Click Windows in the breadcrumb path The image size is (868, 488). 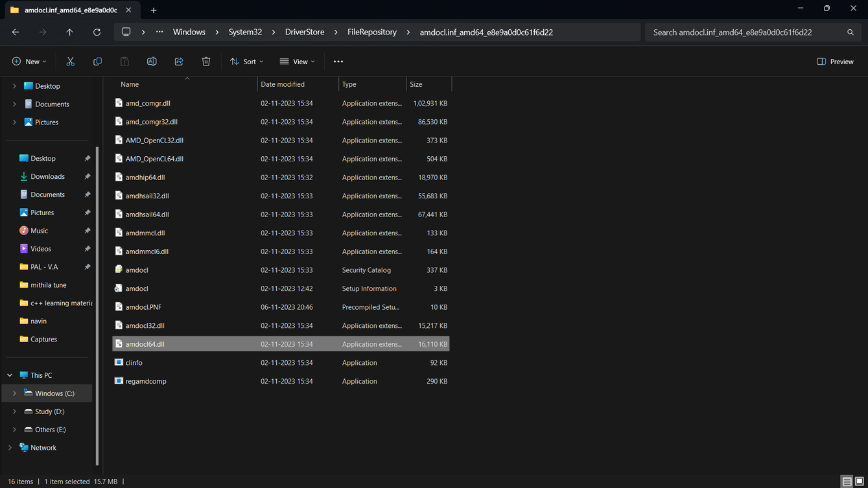189,32
